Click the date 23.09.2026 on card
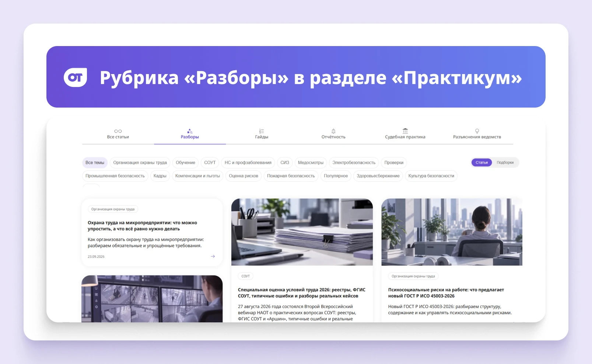Viewport: 592px width, 364px height. [x=96, y=256]
